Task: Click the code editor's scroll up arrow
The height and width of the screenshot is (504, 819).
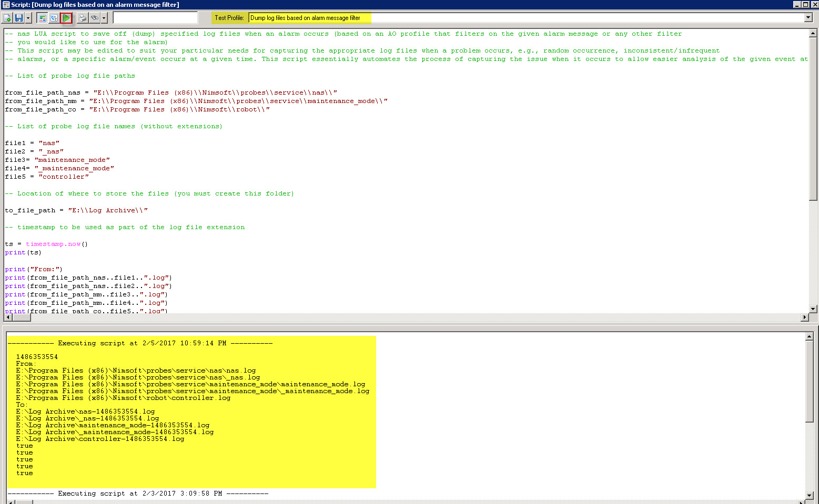Action: pos(813,33)
